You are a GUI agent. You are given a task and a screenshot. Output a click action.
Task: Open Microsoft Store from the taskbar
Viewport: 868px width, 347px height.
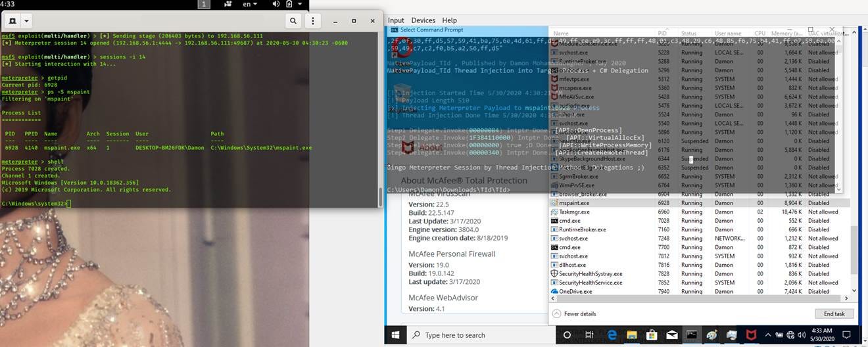[652, 335]
